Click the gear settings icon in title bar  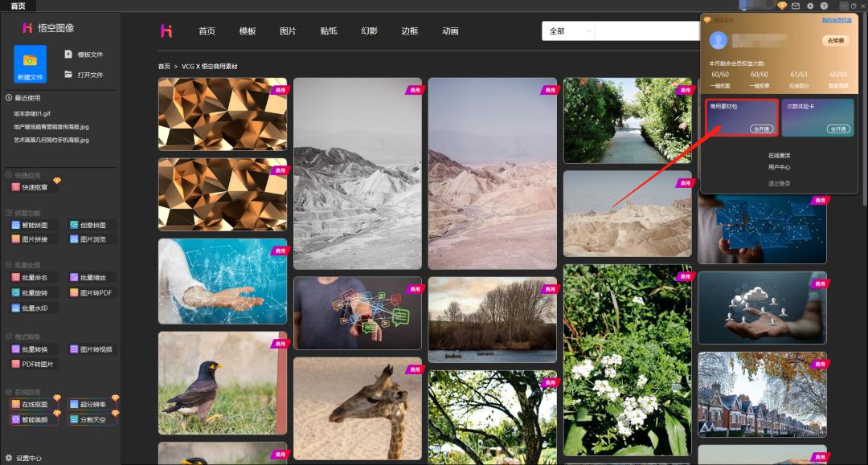810,6
